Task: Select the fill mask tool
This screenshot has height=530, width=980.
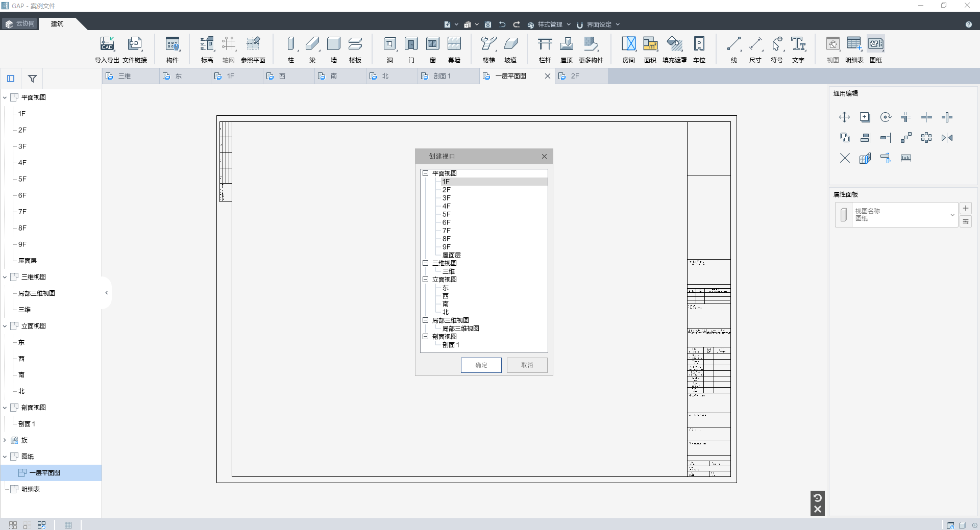Action: (675, 49)
